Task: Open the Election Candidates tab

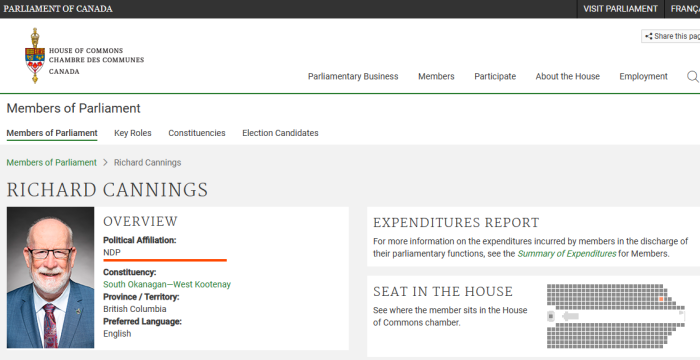Action: (280, 133)
